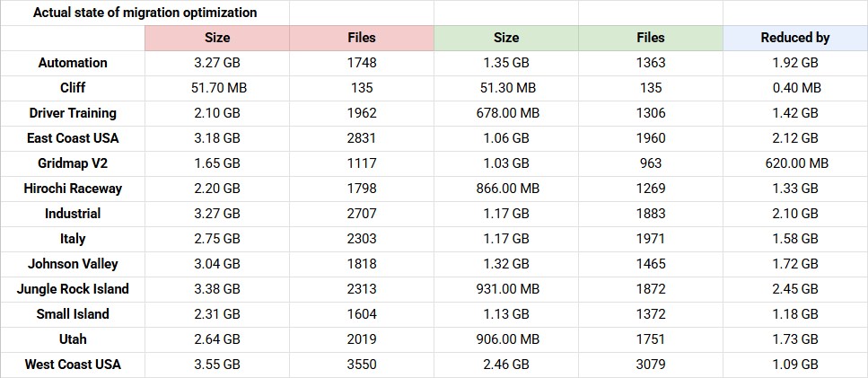This screenshot has height=378, width=868.
Task: Click the cell containing 51.70 MB
Action: pyautogui.click(x=217, y=88)
